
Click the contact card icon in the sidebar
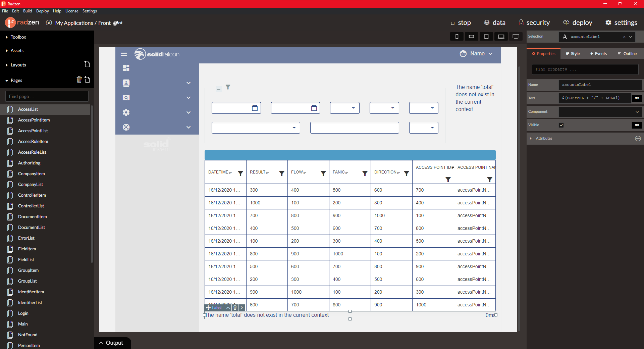coord(126,83)
